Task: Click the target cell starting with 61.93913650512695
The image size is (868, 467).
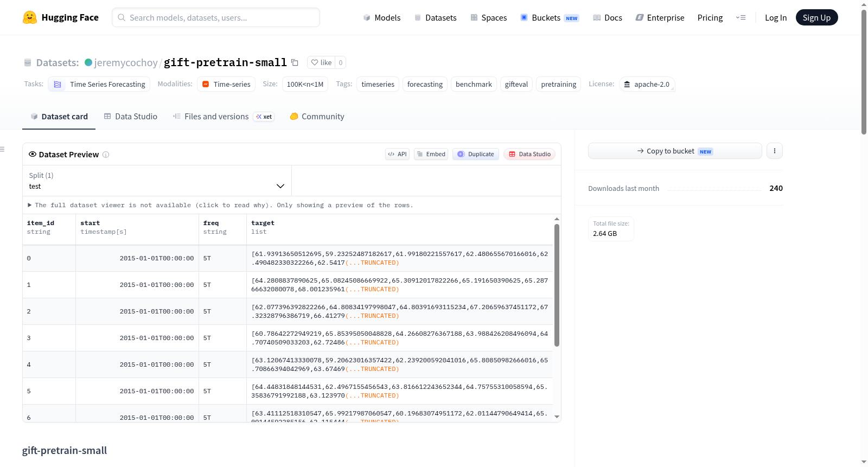Action: coord(400,258)
